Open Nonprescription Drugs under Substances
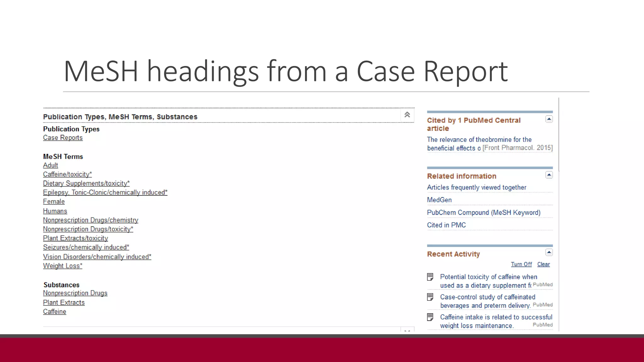The height and width of the screenshot is (362, 644). (x=75, y=293)
